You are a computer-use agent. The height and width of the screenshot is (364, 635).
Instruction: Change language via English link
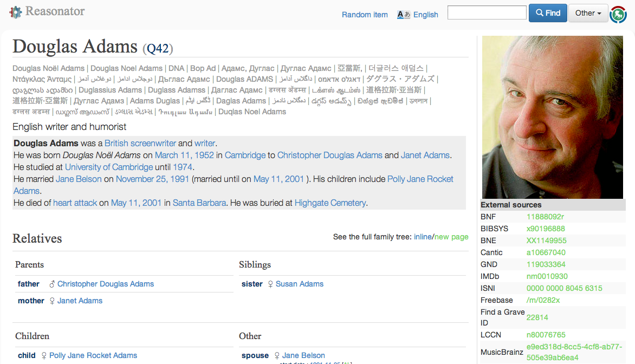(426, 15)
